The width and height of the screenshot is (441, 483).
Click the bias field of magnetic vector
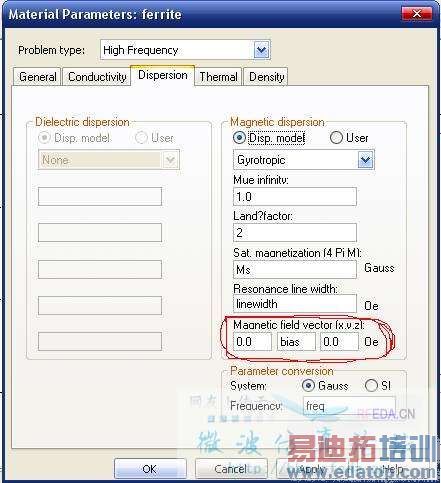tap(296, 342)
